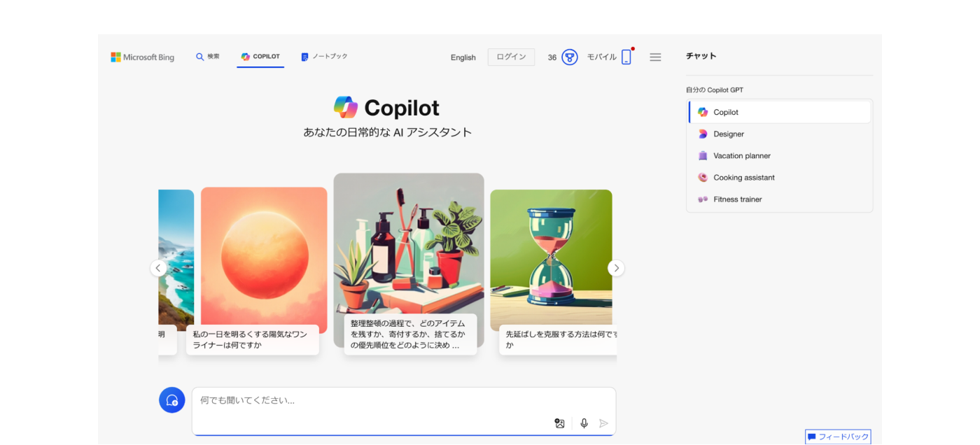Switch to the ノートブック tab

click(324, 57)
